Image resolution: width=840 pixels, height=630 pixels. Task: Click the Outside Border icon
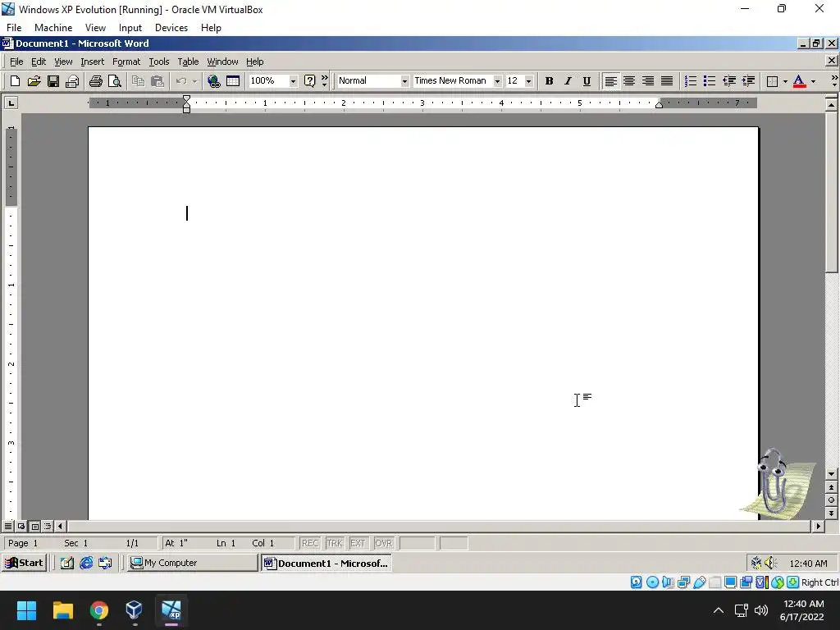point(772,81)
